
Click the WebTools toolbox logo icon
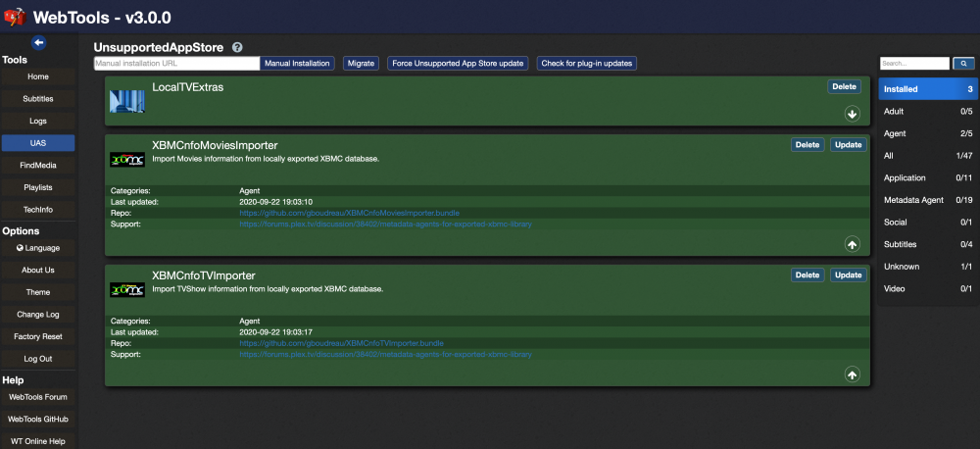[15, 16]
